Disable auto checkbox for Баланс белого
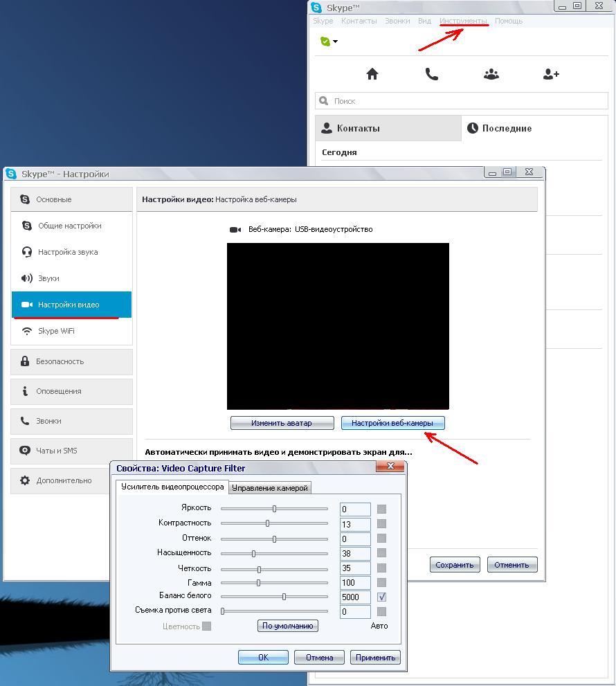The height and width of the screenshot is (686, 616). point(381,597)
